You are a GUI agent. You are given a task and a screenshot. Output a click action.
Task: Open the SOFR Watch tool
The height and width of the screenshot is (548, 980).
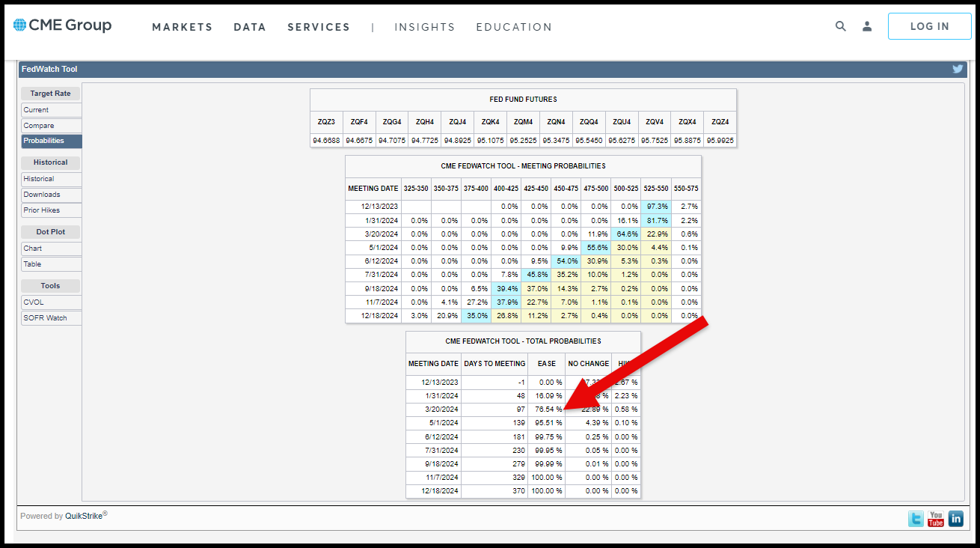(x=52, y=318)
